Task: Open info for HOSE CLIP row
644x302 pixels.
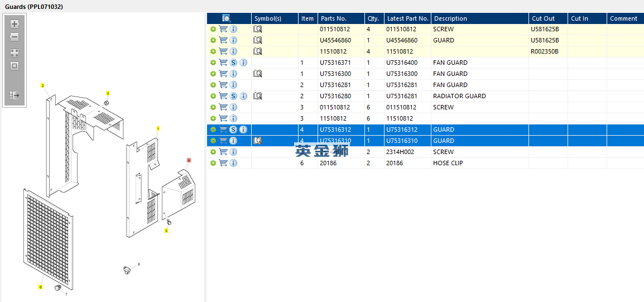Action: click(233, 163)
